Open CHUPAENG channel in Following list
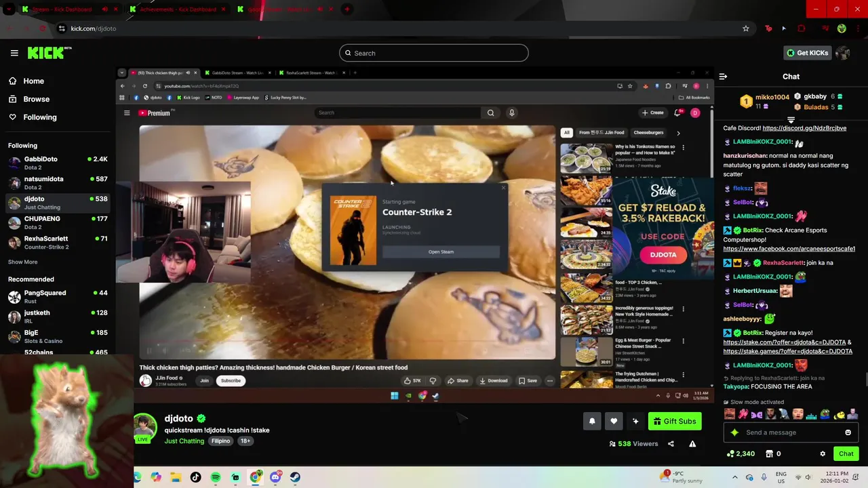868x488 pixels. click(58, 222)
